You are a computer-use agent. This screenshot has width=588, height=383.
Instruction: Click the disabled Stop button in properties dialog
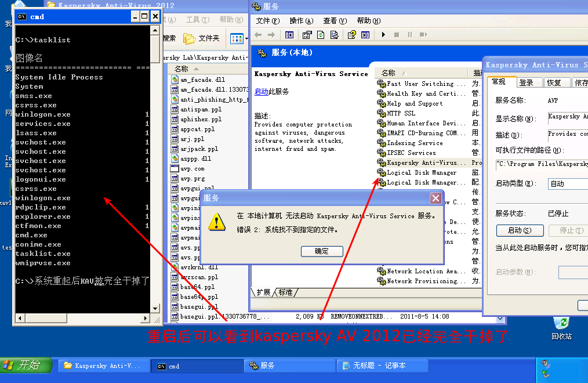(568, 230)
